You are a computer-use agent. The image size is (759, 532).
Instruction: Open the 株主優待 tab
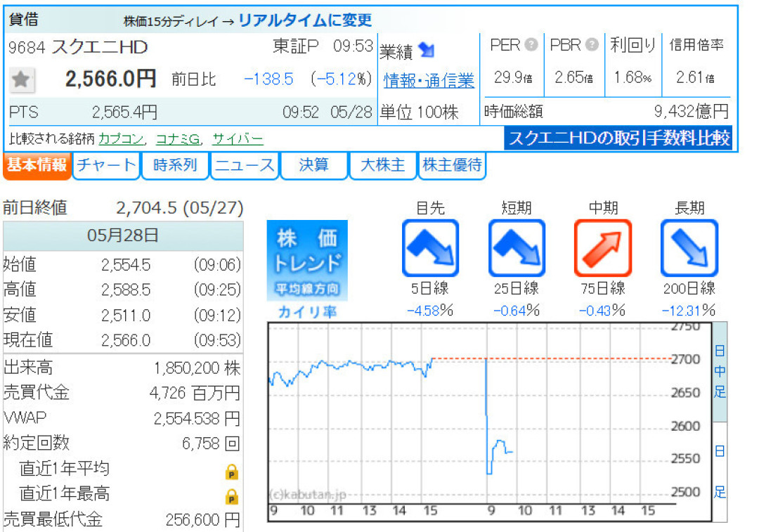click(452, 166)
